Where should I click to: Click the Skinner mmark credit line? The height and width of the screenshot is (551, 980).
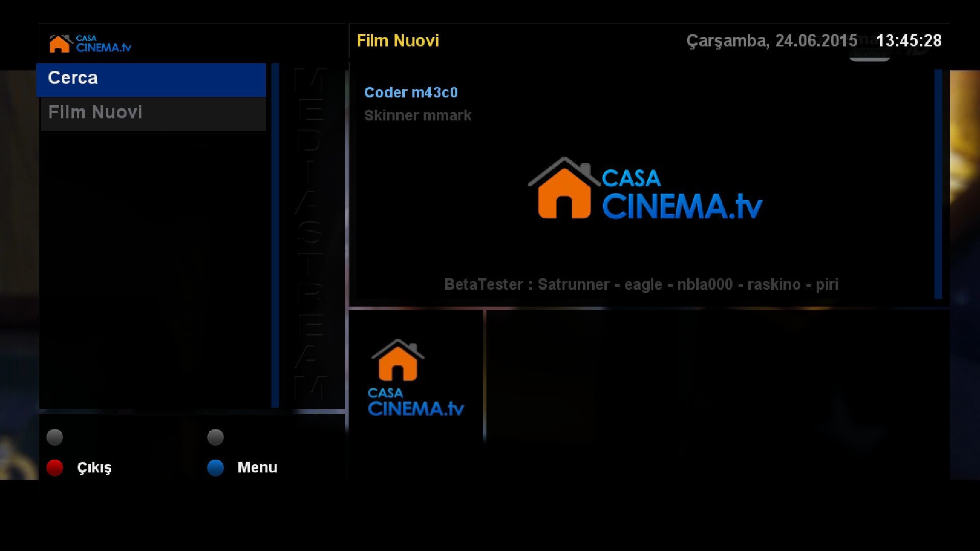[x=418, y=115]
